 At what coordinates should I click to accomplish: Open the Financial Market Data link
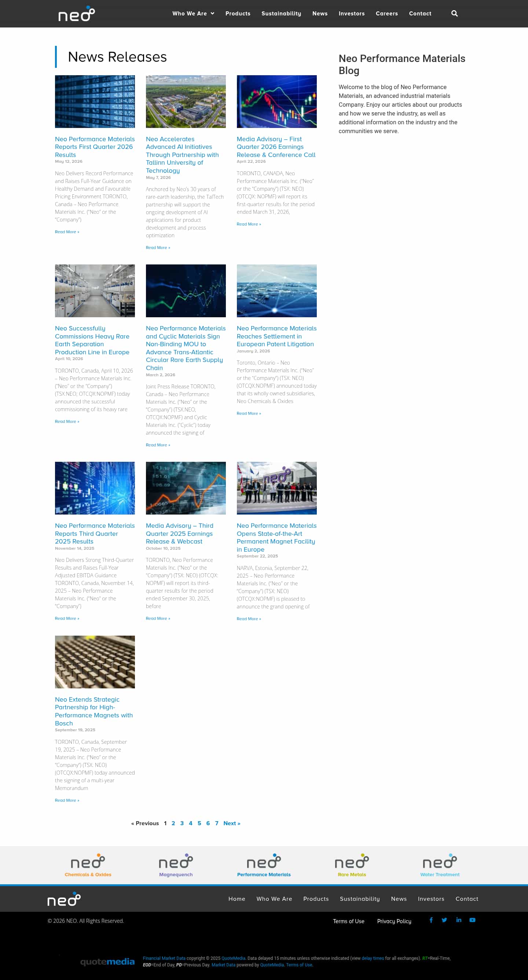pos(164,958)
